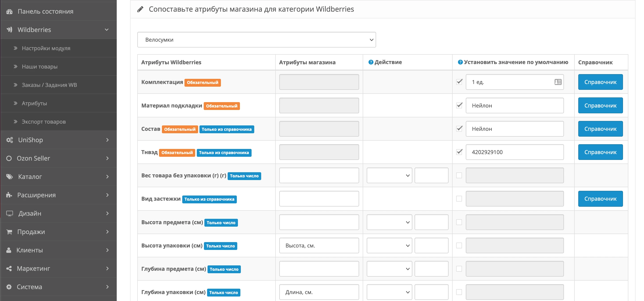Click the dashboard gauge icon beside Панель состояния

tap(9, 11)
